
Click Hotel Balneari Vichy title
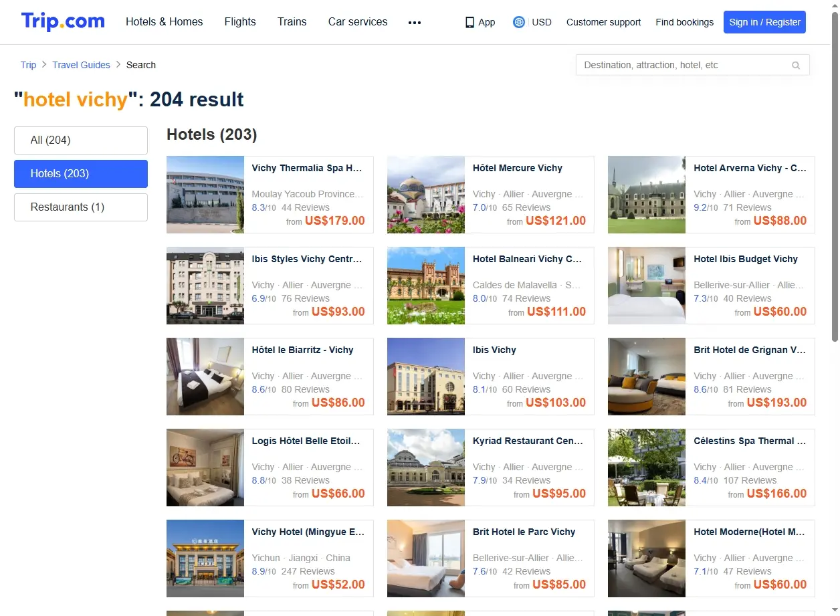528,260
